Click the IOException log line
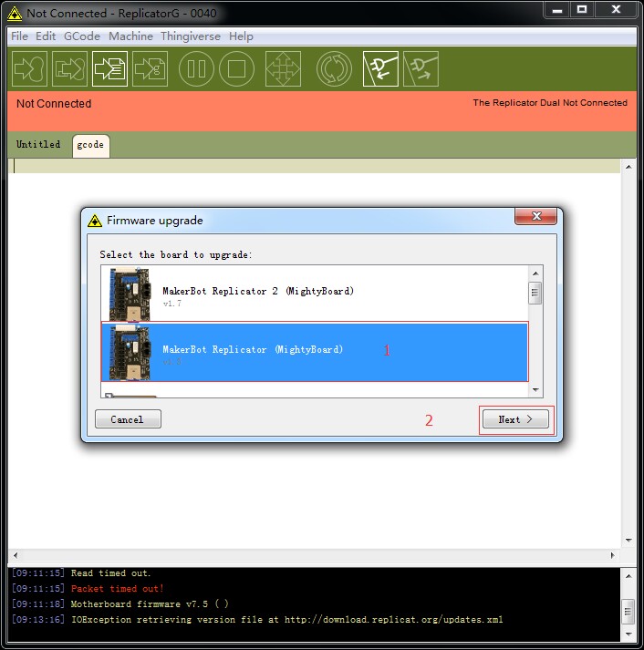 coord(287,620)
